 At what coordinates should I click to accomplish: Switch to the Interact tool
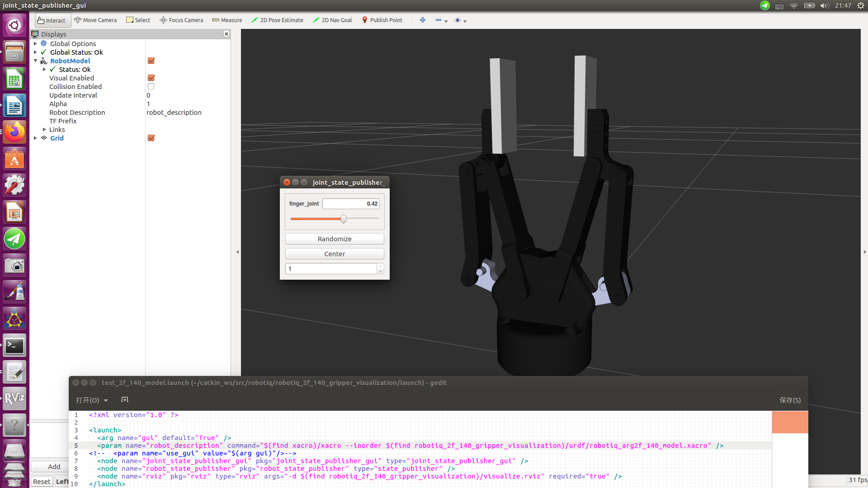click(52, 20)
